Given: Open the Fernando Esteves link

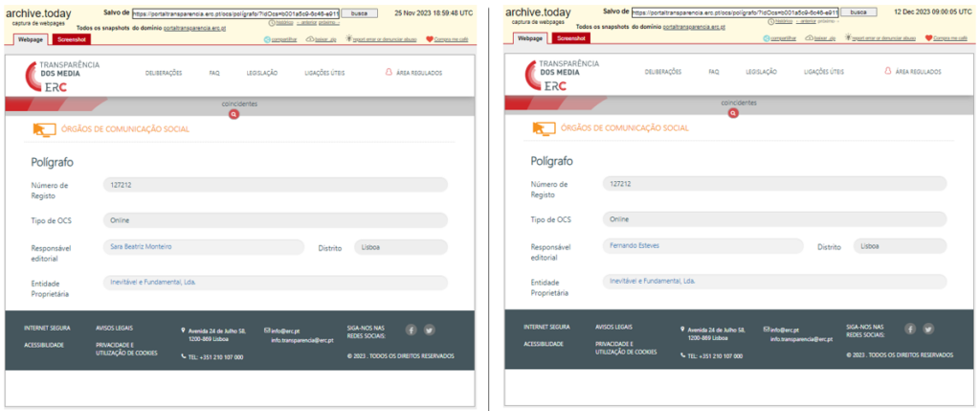Looking at the screenshot, I should pos(635,245).
